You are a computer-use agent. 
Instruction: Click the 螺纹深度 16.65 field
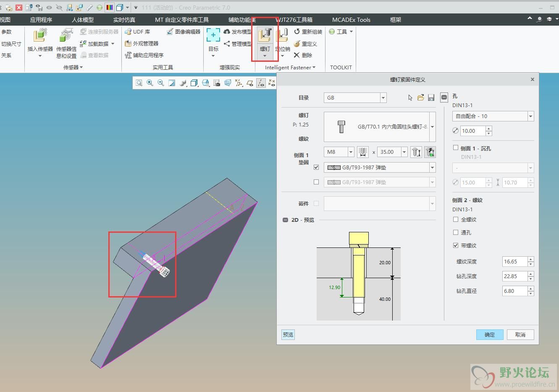point(515,262)
